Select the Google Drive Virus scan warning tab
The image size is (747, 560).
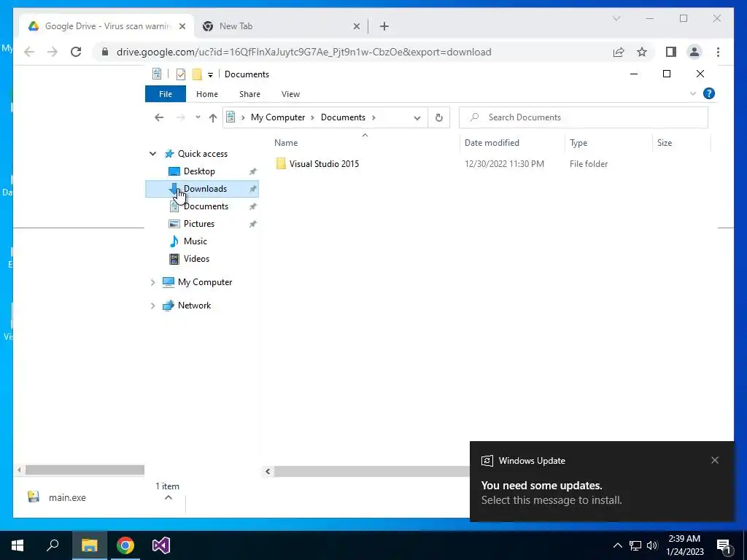coord(107,26)
